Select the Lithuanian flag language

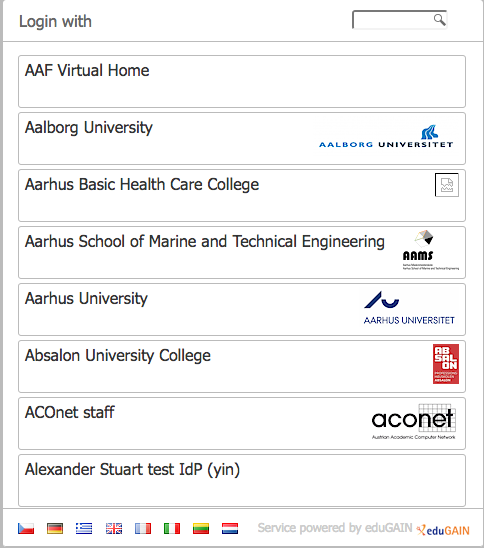201,528
